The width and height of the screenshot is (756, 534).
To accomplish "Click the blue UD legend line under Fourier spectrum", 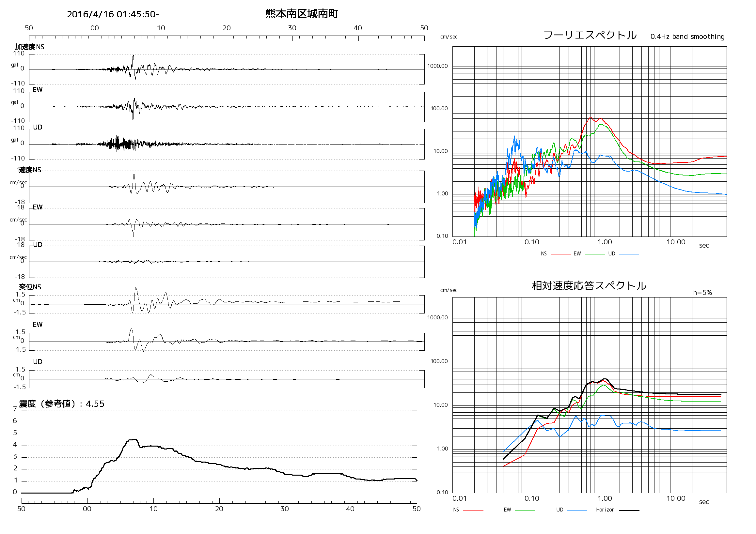I will pyautogui.click(x=629, y=254).
